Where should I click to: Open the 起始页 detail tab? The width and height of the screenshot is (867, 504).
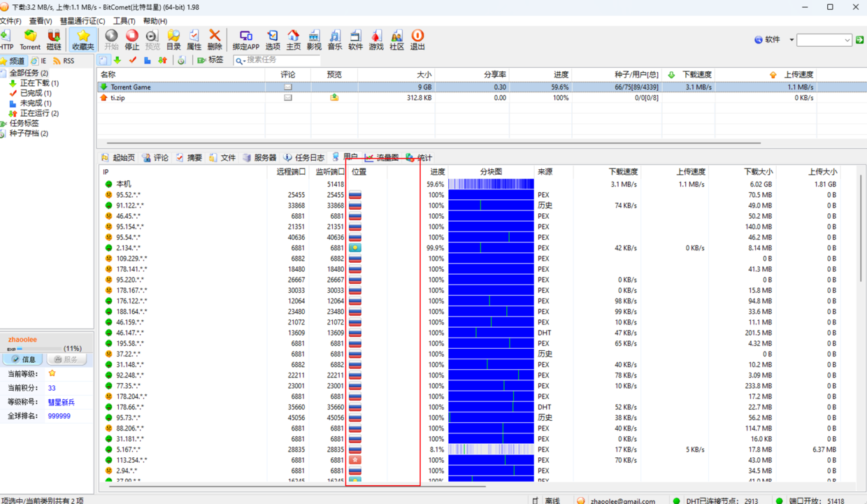point(118,158)
